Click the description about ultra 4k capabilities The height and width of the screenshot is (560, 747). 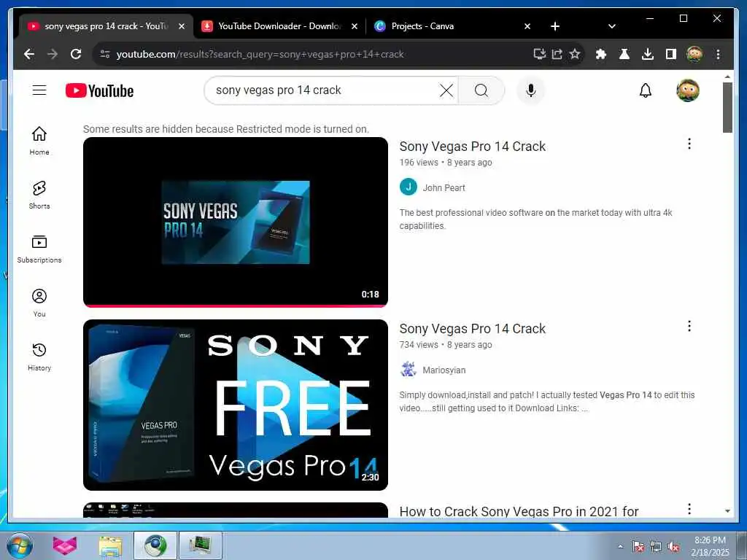pos(535,219)
